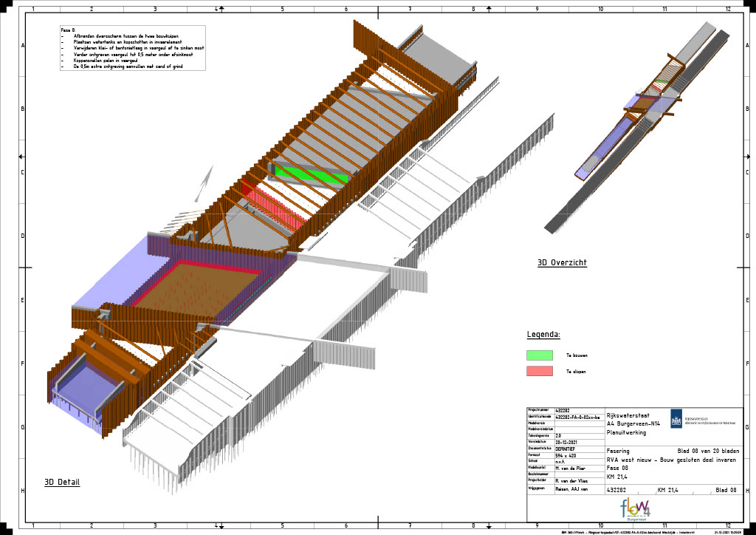Click the Fase 8 notes text box

pyautogui.click(x=133, y=48)
